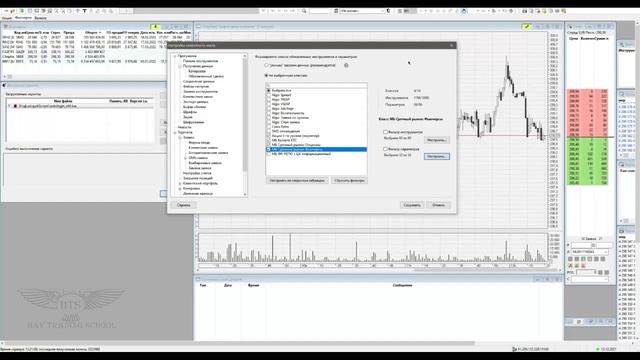Click 'Cross Rates' in the class list
Viewport: 640px width, 360px height.
(x=280, y=127)
